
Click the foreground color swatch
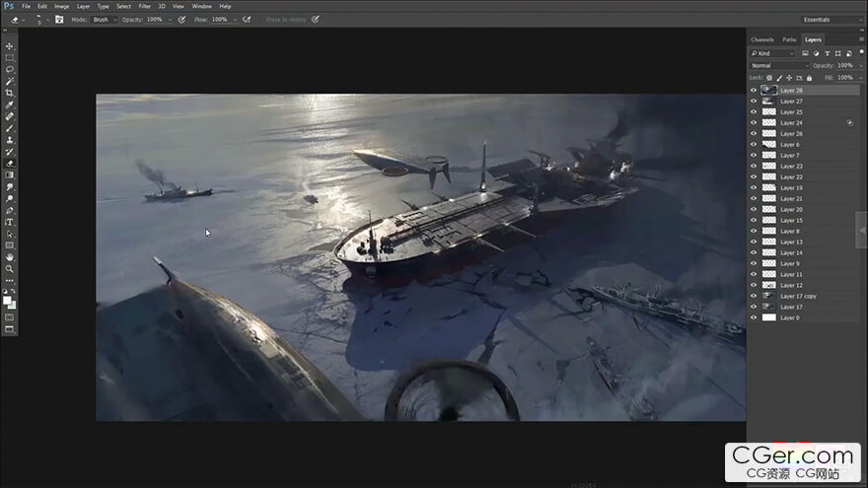click(x=7, y=300)
